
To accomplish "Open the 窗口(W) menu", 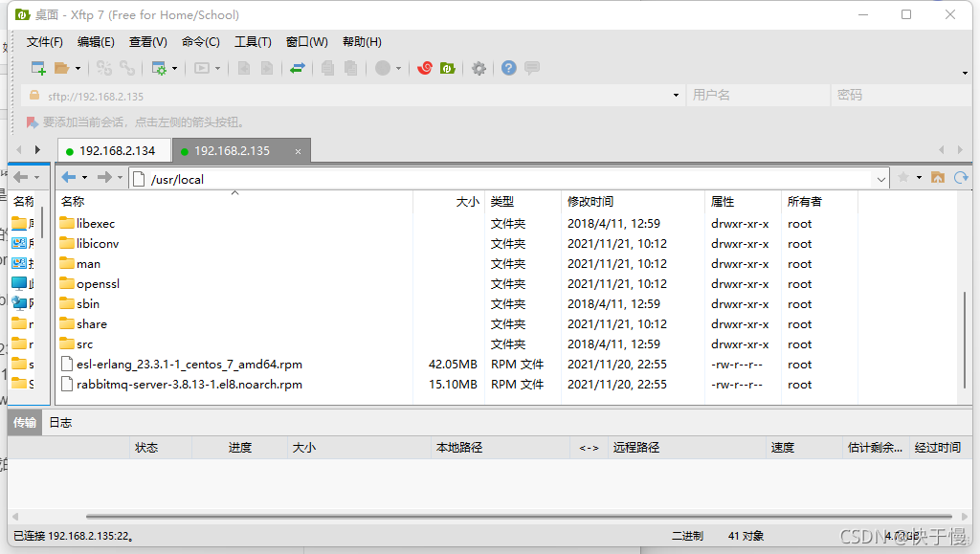I will click(307, 42).
